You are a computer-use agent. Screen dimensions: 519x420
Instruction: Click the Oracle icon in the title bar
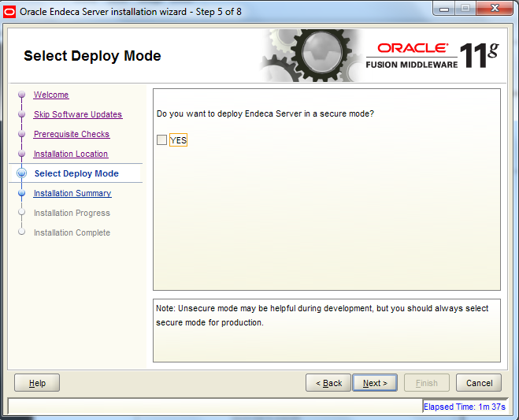[11, 12]
